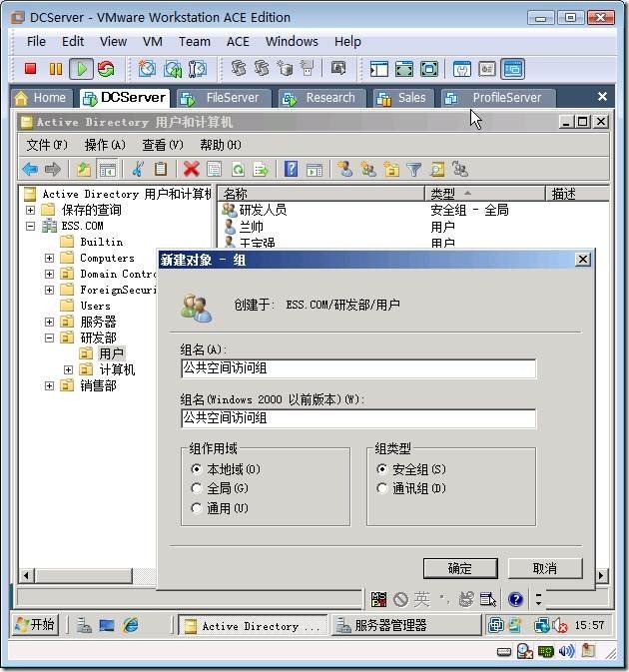Click the 确定 button

pos(460,569)
